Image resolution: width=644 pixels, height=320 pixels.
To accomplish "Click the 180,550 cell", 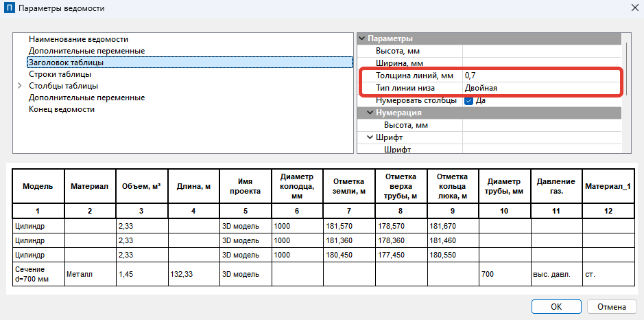I will 453,255.
